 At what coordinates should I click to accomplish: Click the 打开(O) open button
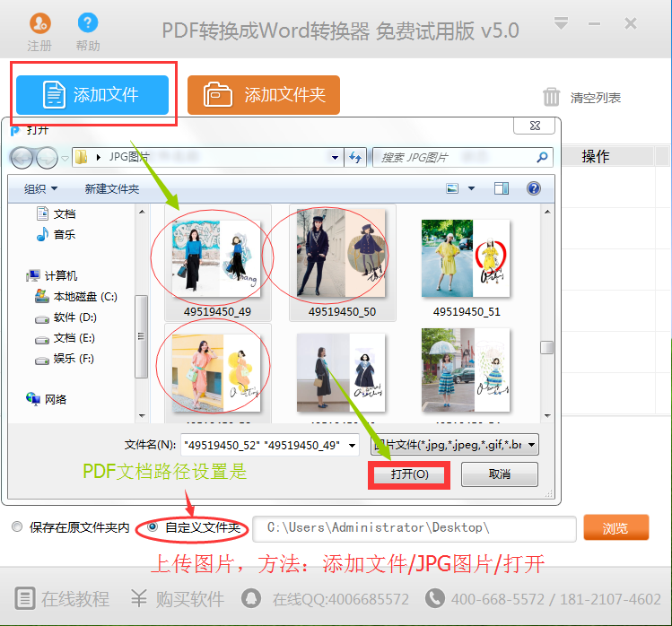pos(409,474)
